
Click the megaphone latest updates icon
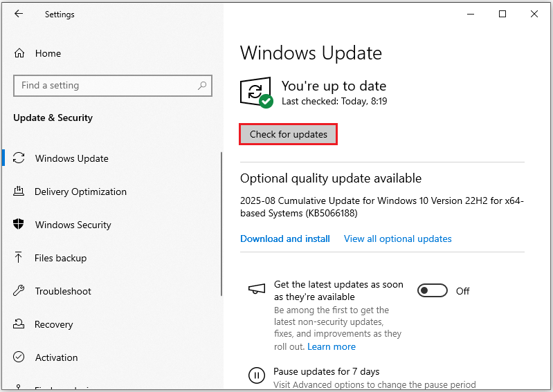click(256, 288)
